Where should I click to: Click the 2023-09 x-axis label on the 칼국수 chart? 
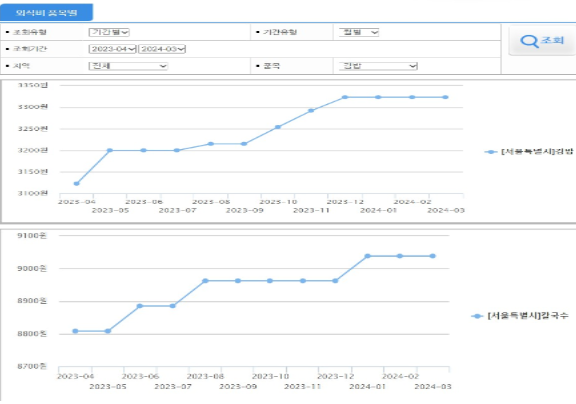(x=238, y=386)
